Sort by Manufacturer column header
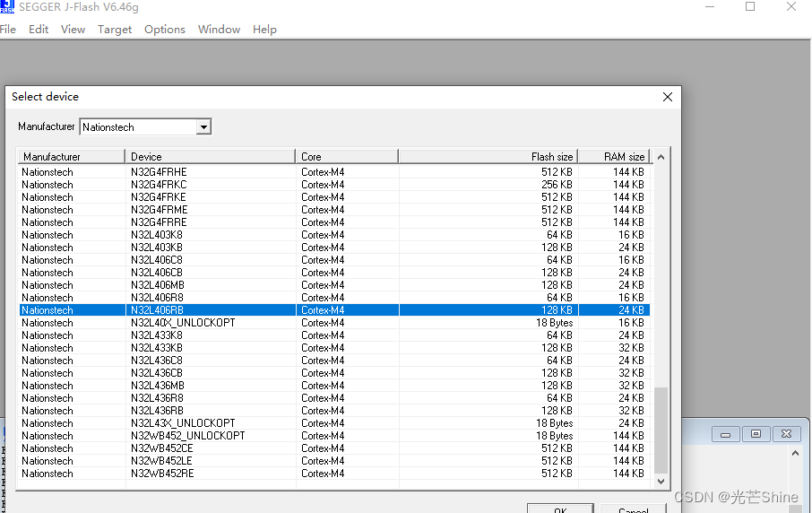 point(72,156)
